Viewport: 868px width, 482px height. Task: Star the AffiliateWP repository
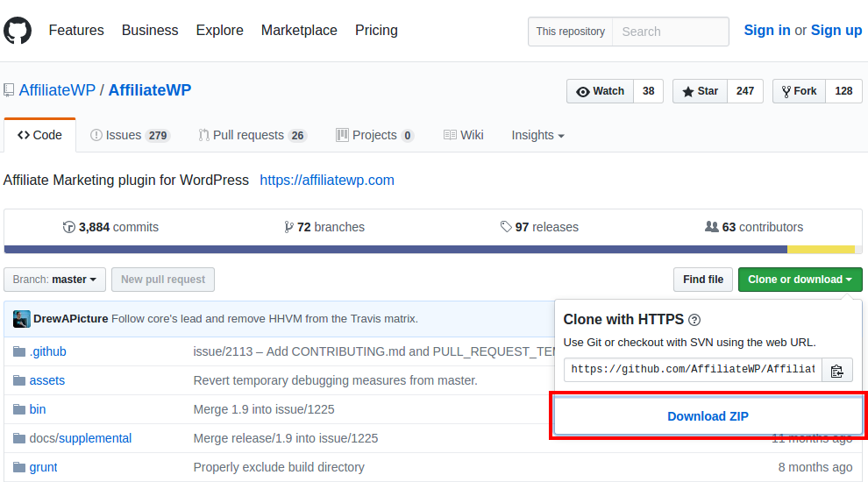(701, 91)
